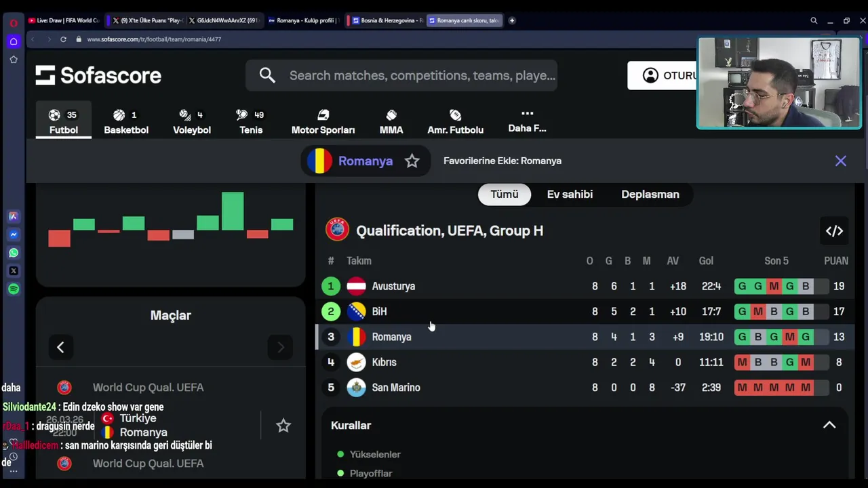Click the browser address bar URL
Image resolution: width=868 pixels, height=488 pixels.
(154, 39)
